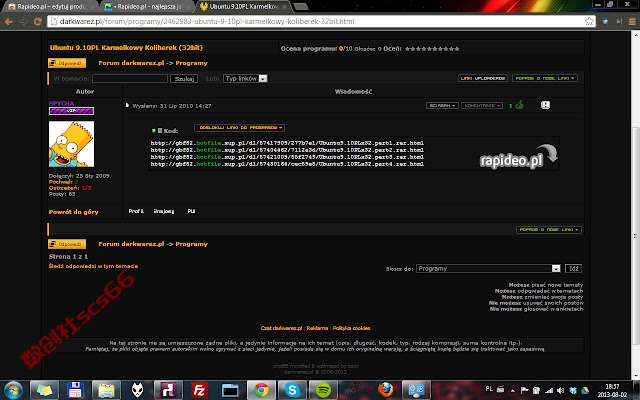
Task: Click the Bart Simpson avatar image
Action: (x=71, y=144)
